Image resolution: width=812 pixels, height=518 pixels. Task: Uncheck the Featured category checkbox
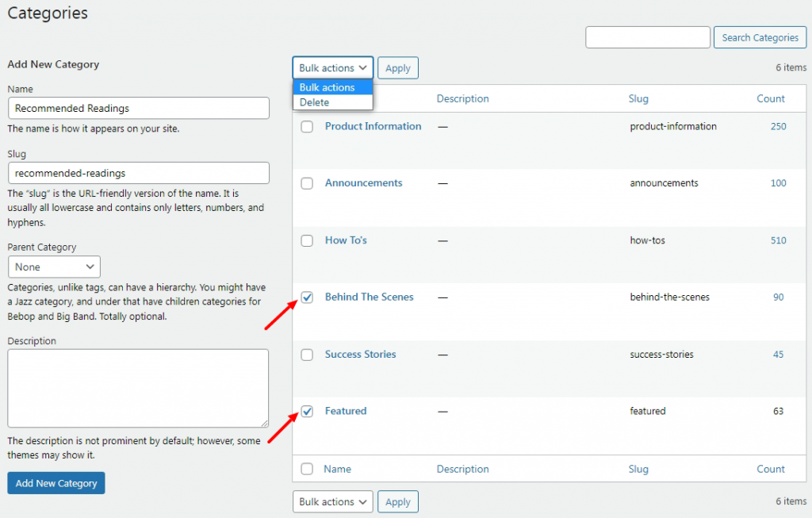[x=307, y=412]
